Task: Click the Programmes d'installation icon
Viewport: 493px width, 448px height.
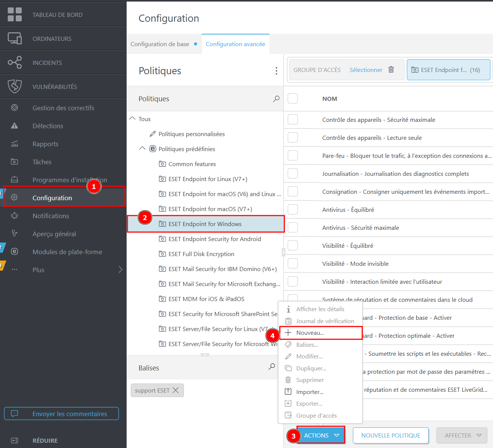Action: (15, 180)
